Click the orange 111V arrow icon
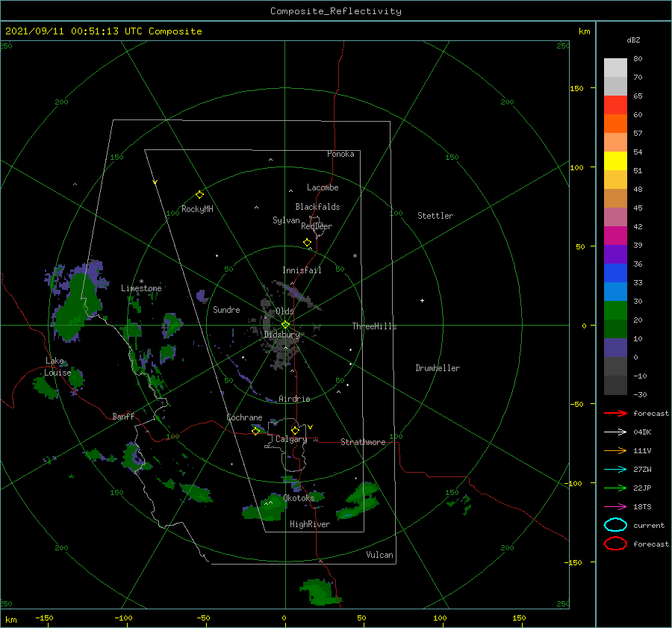The width and height of the screenshot is (672, 628). point(615,450)
